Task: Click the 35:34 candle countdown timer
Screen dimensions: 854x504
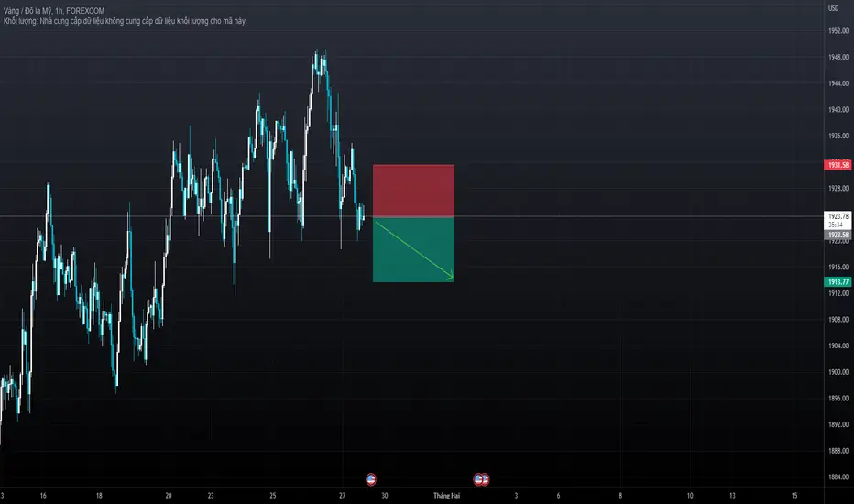Action: 836,225
